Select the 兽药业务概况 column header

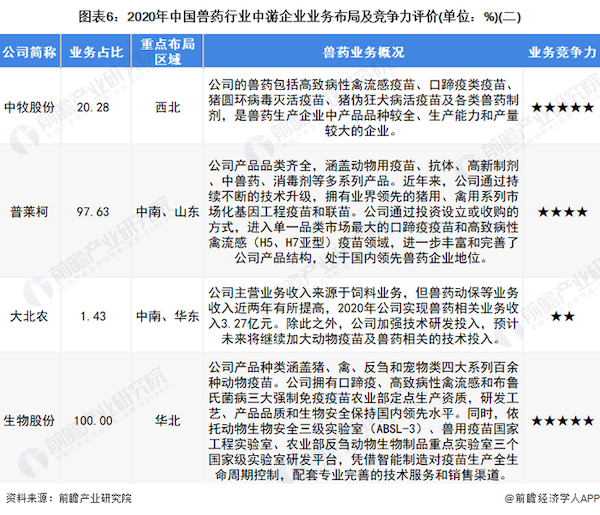[x=364, y=52]
